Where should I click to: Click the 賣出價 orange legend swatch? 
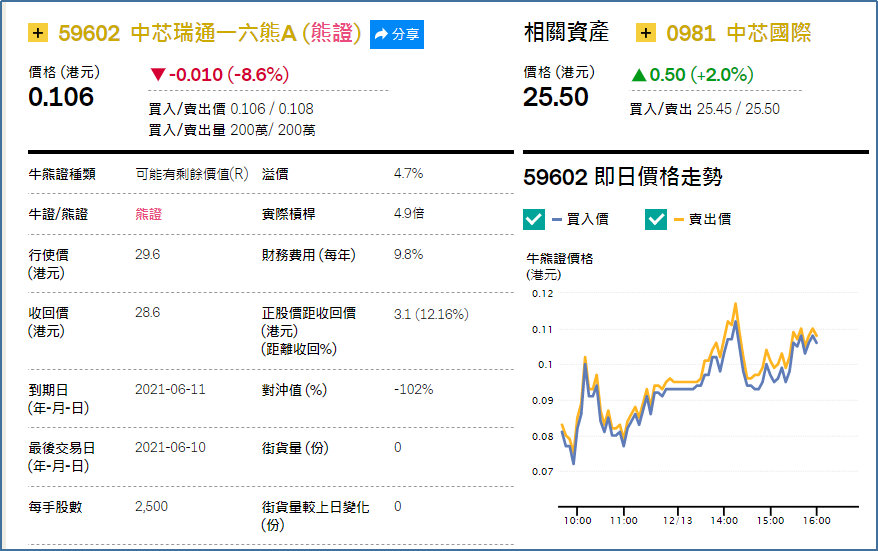(679, 220)
